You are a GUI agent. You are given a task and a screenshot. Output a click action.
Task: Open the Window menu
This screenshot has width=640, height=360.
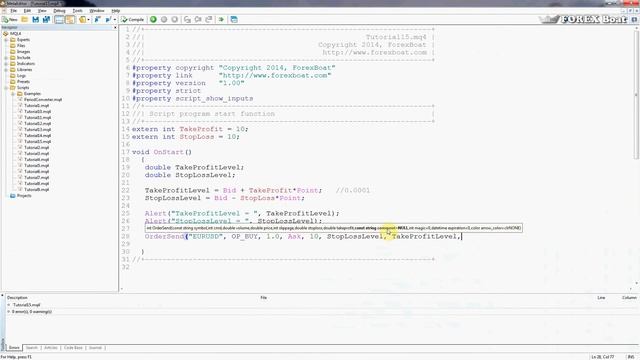[x=97, y=11]
